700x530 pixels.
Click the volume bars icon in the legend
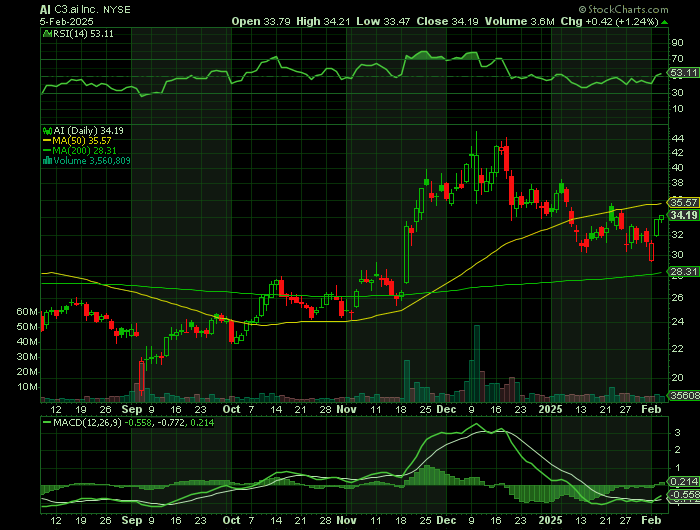47,161
